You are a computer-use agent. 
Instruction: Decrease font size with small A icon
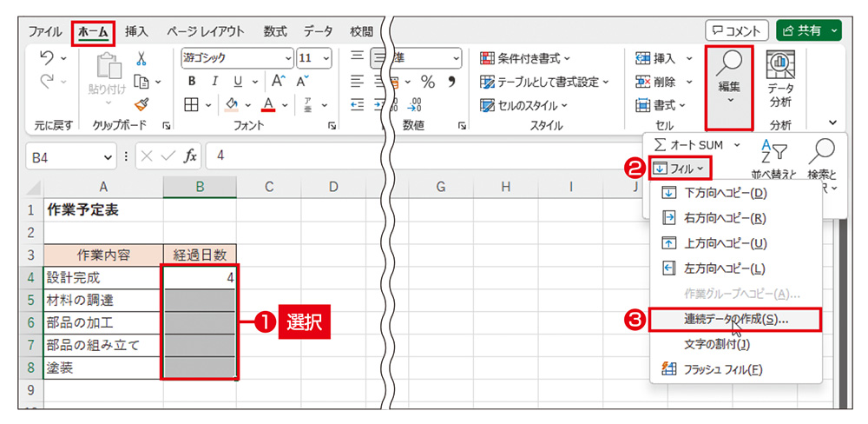302,82
